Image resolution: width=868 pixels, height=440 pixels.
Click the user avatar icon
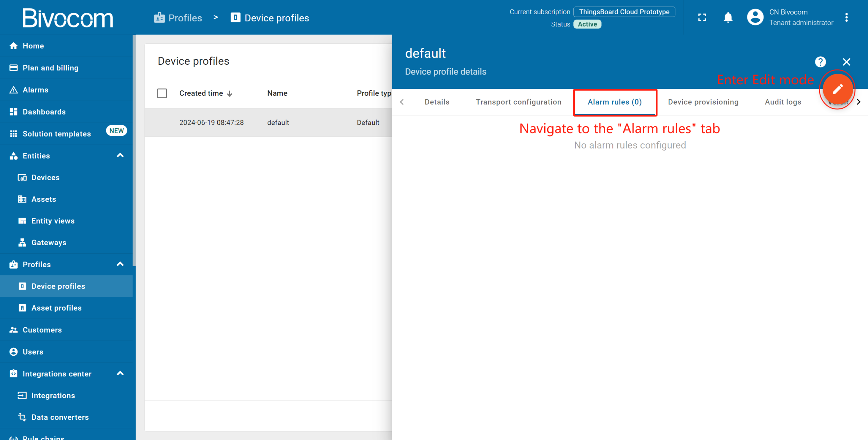(x=755, y=17)
